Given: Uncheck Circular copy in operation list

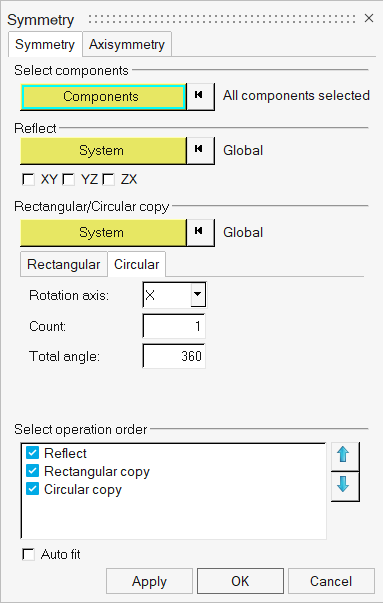Looking at the screenshot, I should (33, 489).
